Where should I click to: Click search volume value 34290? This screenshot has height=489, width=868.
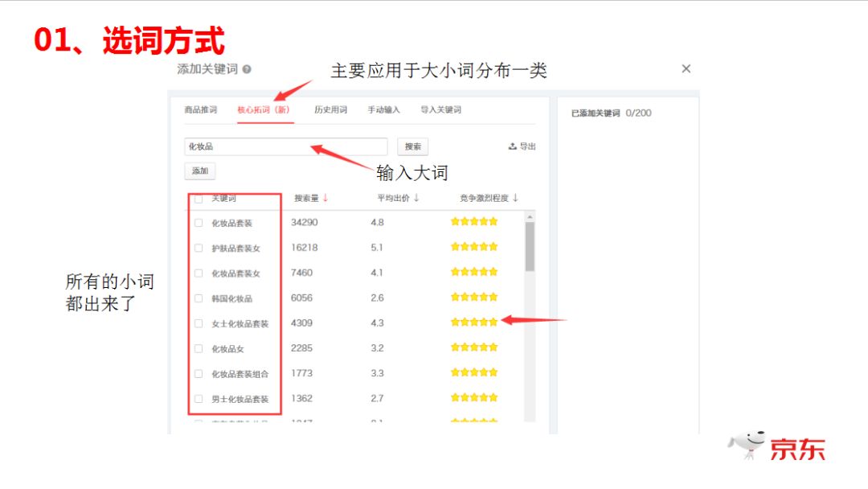click(305, 222)
